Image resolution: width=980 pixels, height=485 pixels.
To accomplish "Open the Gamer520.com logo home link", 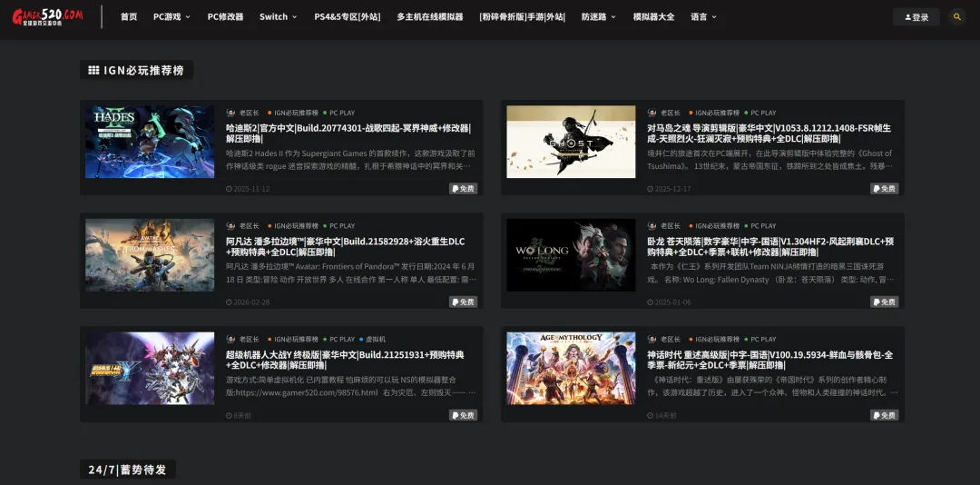I will (47, 17).
